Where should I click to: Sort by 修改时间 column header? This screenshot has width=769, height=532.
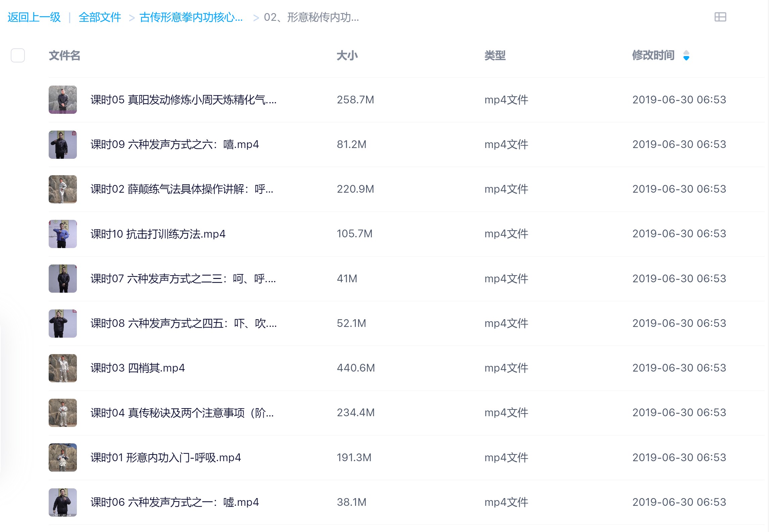(653, 55)
